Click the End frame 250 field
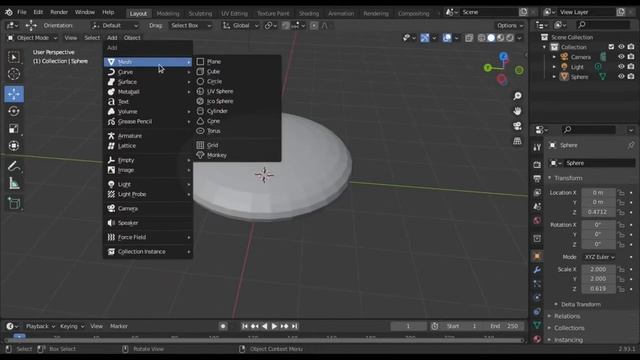 pos(504,326)
